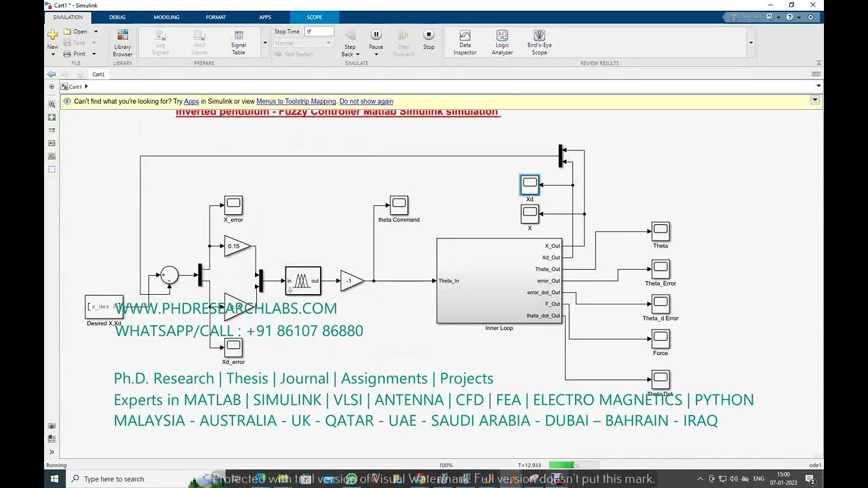Screen dimensions: 868x488
Task: Select the sum junction block
Action: tap(169, 274)
